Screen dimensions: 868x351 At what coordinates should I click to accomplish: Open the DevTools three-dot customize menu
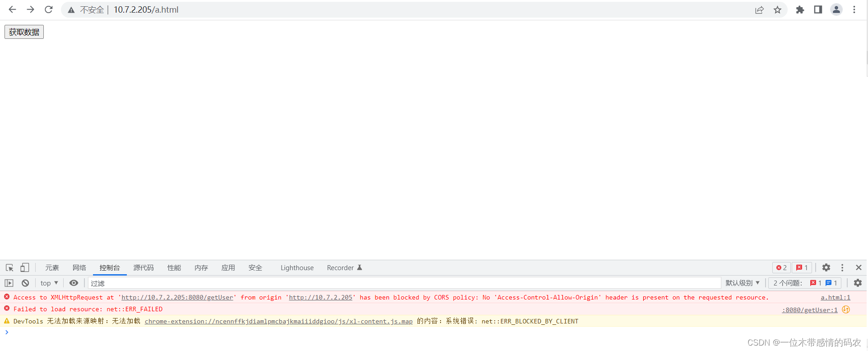842,268
